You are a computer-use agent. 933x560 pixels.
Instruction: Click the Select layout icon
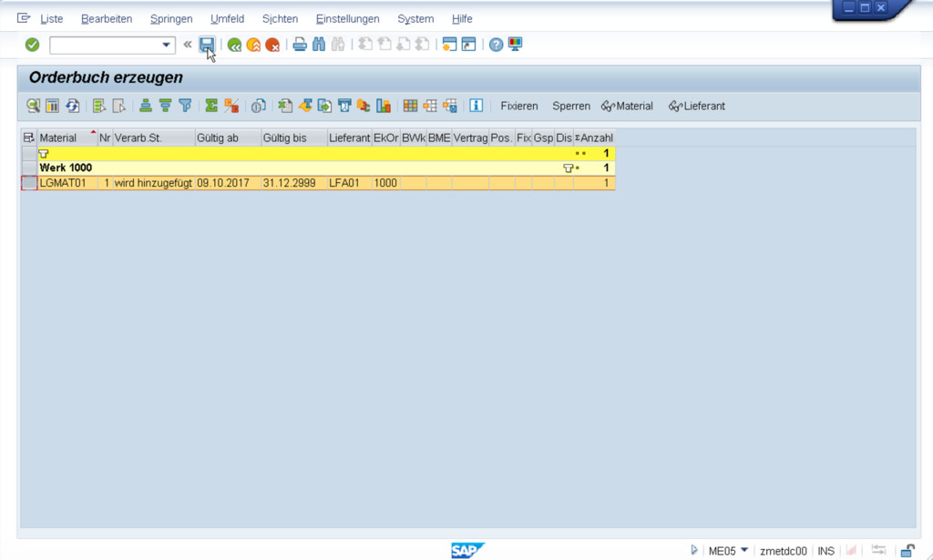tap(430, 106)
